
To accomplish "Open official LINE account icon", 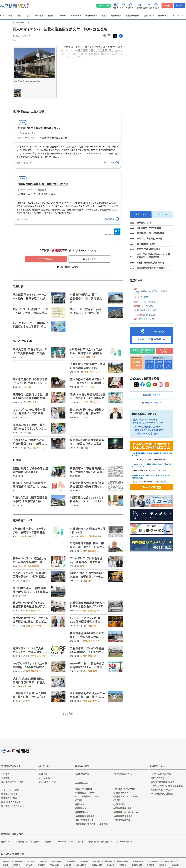I will point(148,385).
